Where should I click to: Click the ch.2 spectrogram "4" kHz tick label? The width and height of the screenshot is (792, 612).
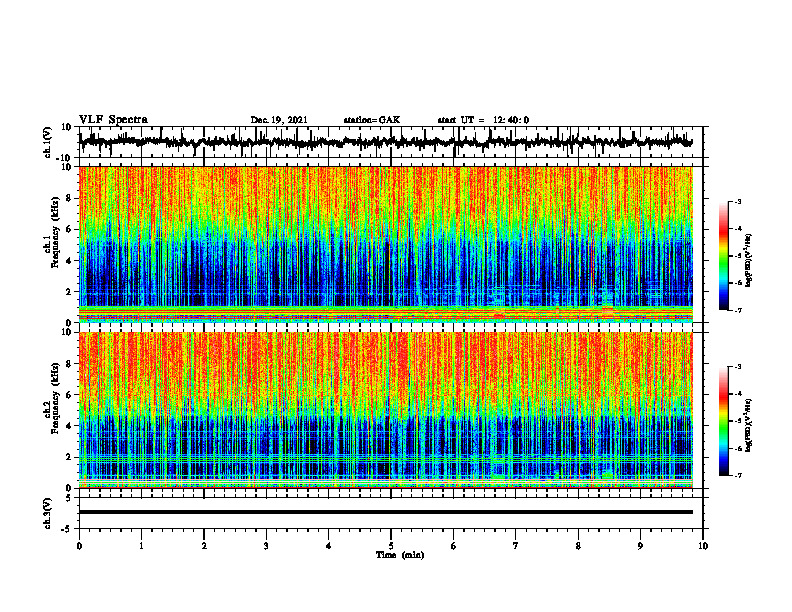[69, 426]
